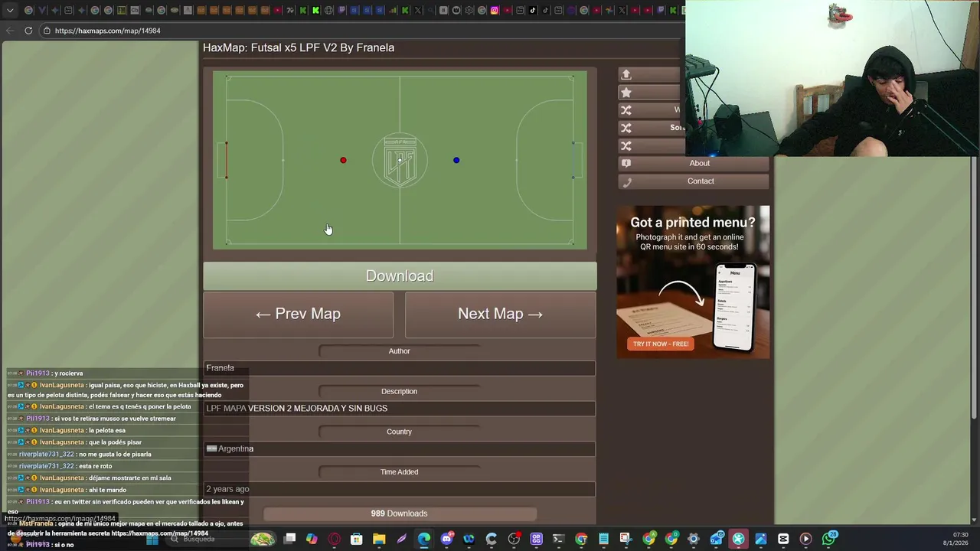Click the description "LPF MAPA VERSION 2 MEJORADA Y SIN BUGS"
Viewport: 980px width, 551px height.
[297, 409]
